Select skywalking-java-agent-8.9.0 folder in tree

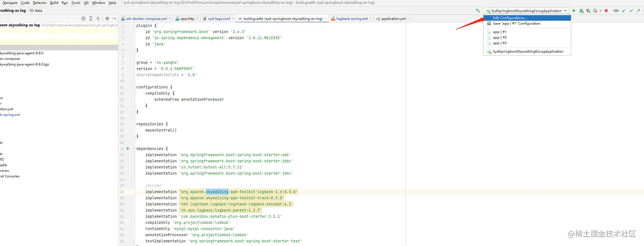coord(21,53)
